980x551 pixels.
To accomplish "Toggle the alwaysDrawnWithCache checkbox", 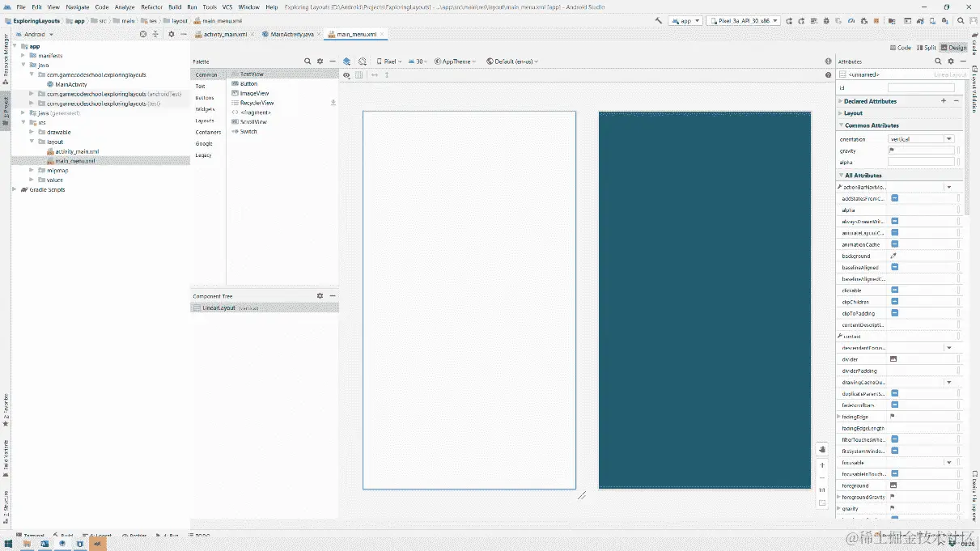I will coord(894,221).
